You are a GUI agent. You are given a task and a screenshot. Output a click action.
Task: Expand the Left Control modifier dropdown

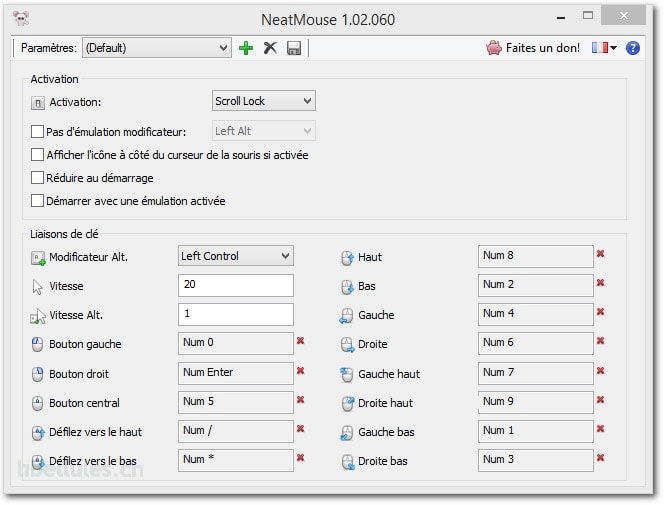(x=236, y=256)
